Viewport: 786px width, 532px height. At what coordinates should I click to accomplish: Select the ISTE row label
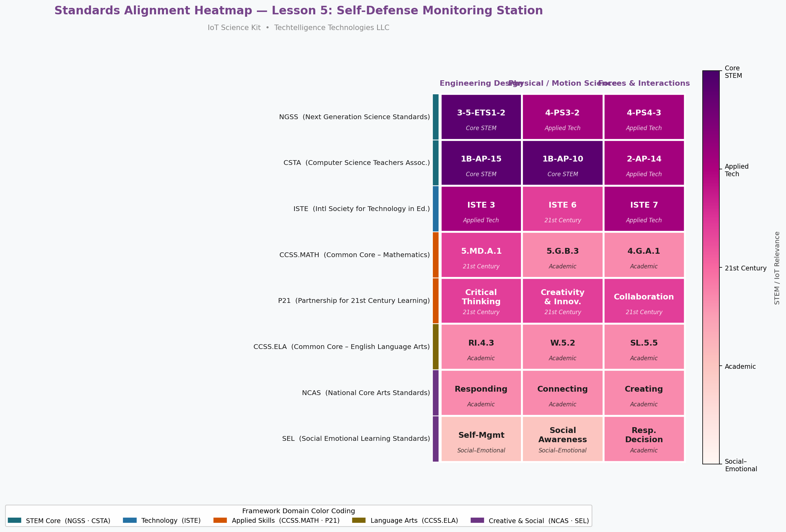tap(361, 209)
